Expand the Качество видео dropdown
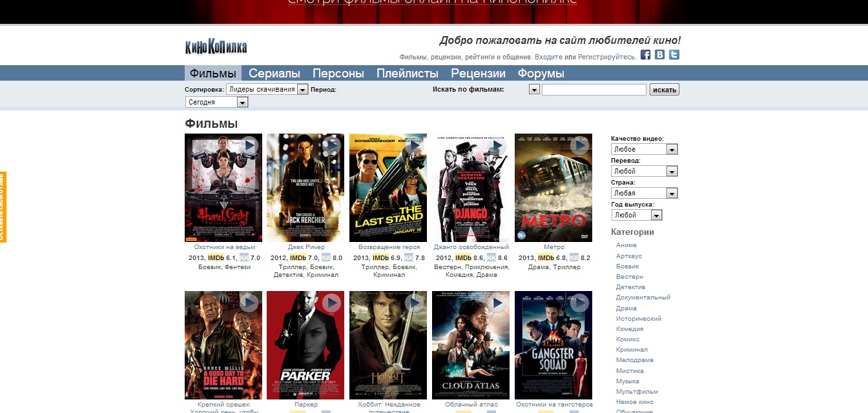The height and width of the screenshot is (413, 868). tap(644, 149)
